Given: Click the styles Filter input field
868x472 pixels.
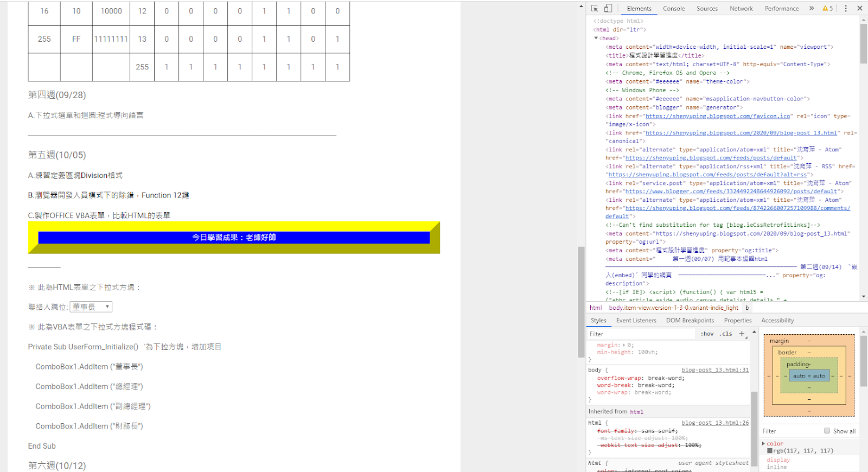Looking at the screenshot, I should 641,334.
